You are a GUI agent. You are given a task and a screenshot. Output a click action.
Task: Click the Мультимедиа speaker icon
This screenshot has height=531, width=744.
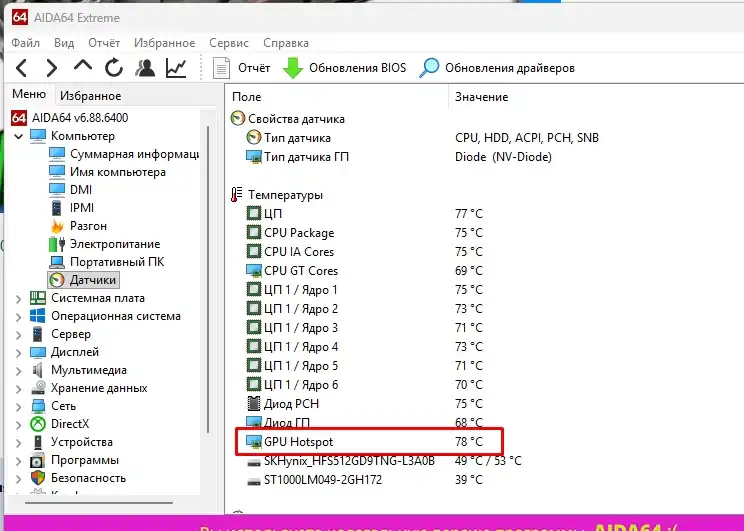(37, 370)
